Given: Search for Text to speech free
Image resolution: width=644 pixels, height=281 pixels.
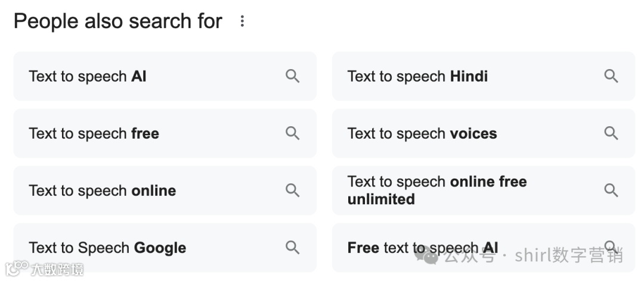Looking at the screenshot, I should click(x=94, y=134).
